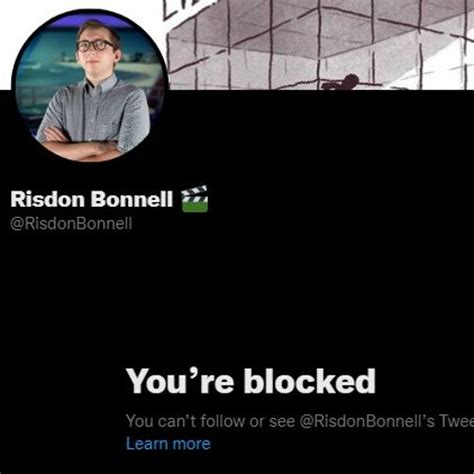
Task: Click the word Bonnell in display name
Action: pyautogui.click(x=132, y=199)
